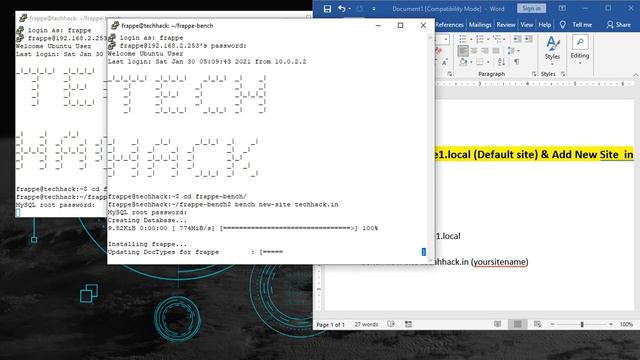Viewport: 640px width, 360px height.
Task: Toggle Justify paragraph alignment
Action: 496,51
